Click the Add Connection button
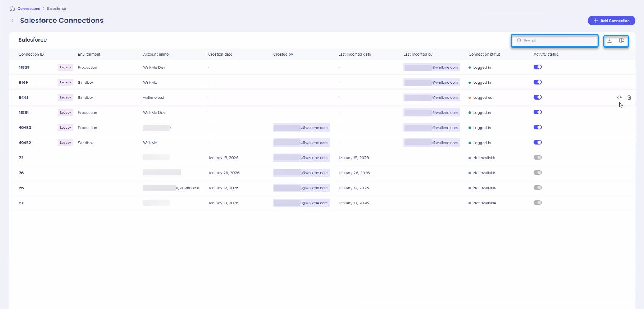 point(611,21)
